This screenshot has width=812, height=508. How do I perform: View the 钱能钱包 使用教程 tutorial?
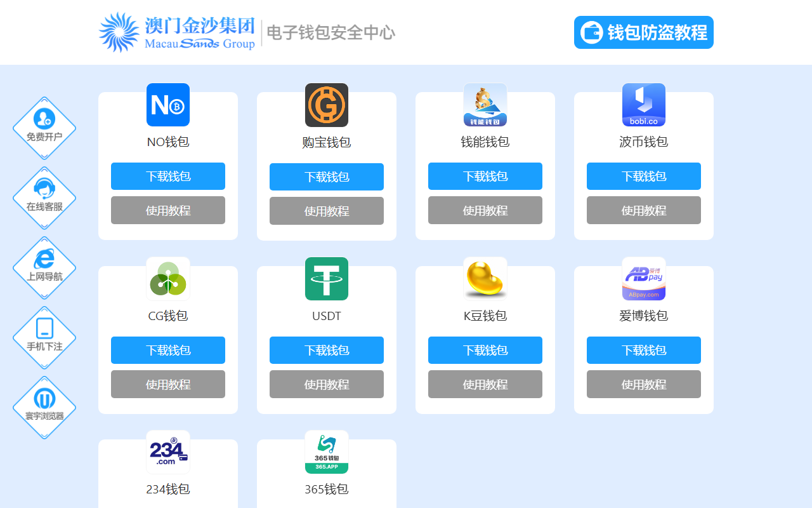pyautogui.click(x=485, y=210)
